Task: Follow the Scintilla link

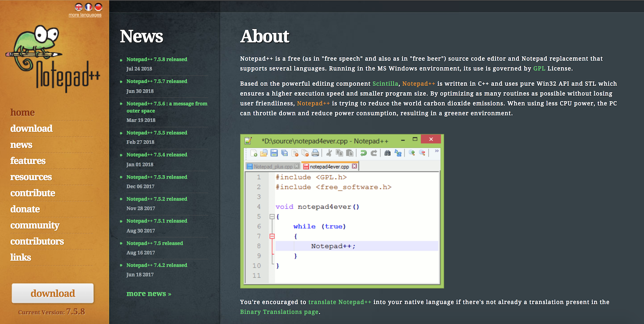Action: [386, 84]
